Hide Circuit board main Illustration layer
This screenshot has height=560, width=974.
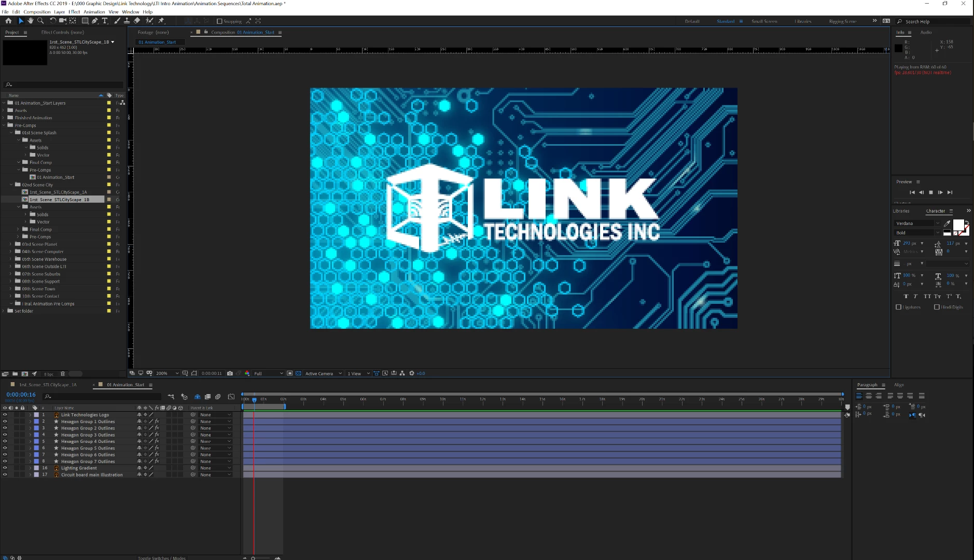click(5, 474)
